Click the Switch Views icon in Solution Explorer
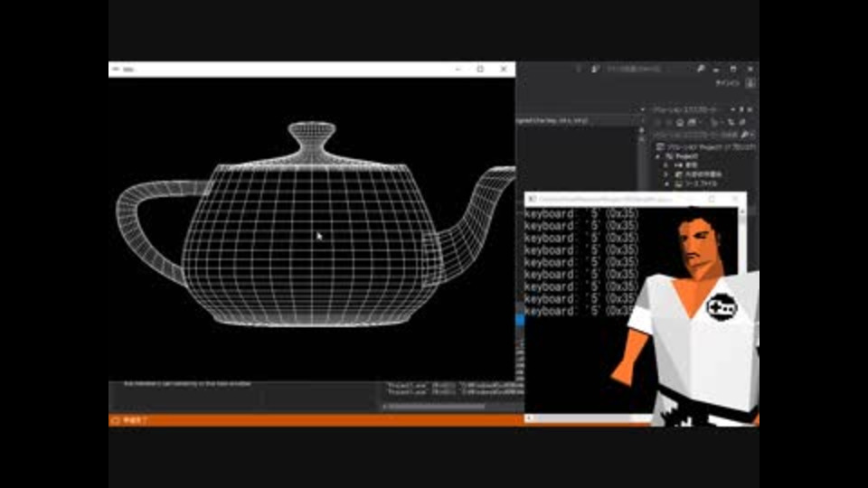The width and height of the screenshot is (868, 488). click(692, 122)
